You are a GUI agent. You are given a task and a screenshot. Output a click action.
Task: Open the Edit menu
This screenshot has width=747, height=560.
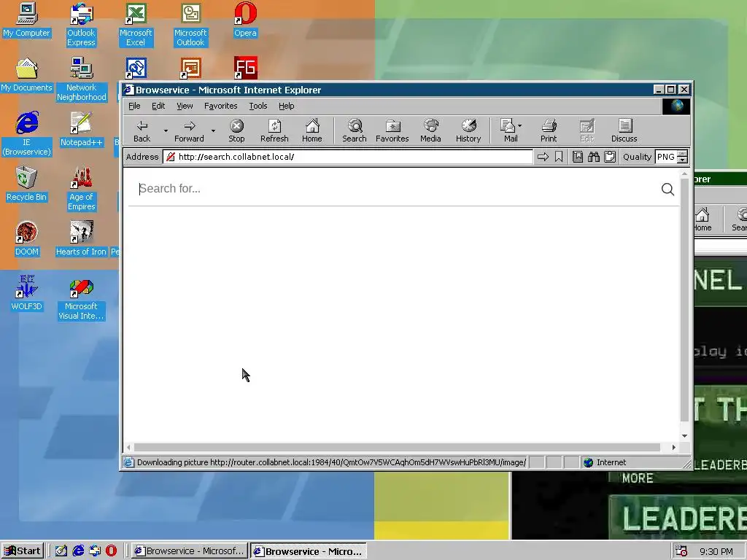pos(158,106)
